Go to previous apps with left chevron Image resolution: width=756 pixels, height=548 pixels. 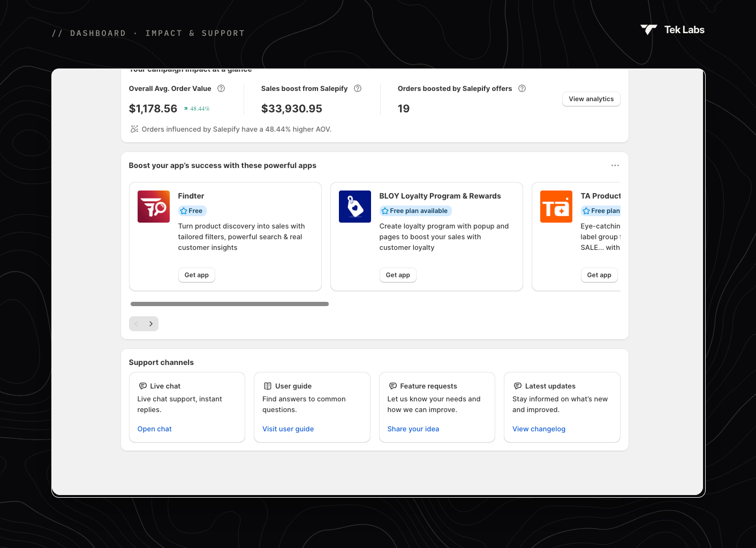coord(137,324)
